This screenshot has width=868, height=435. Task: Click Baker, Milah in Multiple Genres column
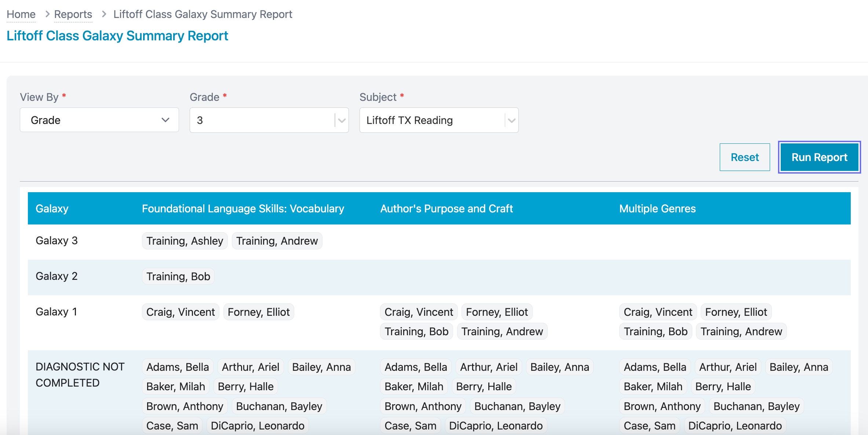pos(653,386)
